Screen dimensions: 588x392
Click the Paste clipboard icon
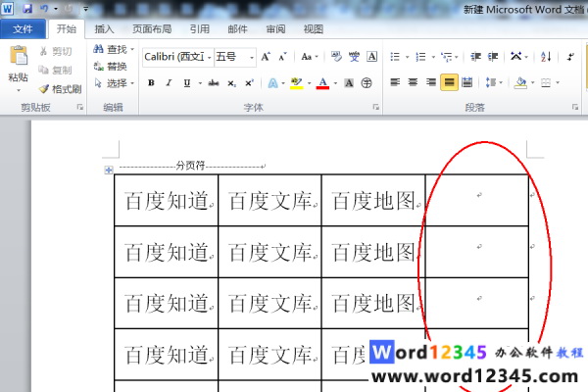[x=19, y=56]
